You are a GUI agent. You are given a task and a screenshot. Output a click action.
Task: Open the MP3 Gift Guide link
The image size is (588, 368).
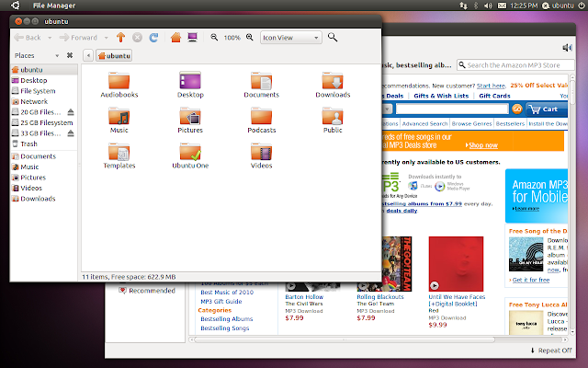click(220, 301)
